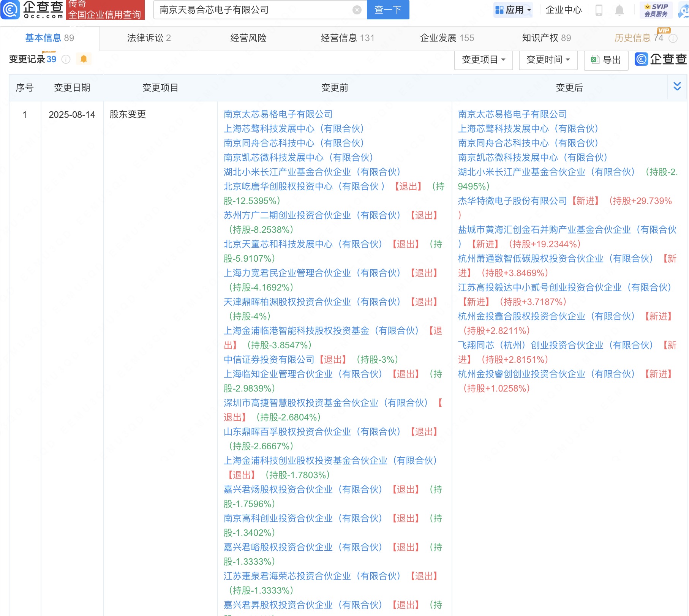Switch to the 经营风险 tab
The width and height of the screenshot is (689, 616).
pos(248,38)
